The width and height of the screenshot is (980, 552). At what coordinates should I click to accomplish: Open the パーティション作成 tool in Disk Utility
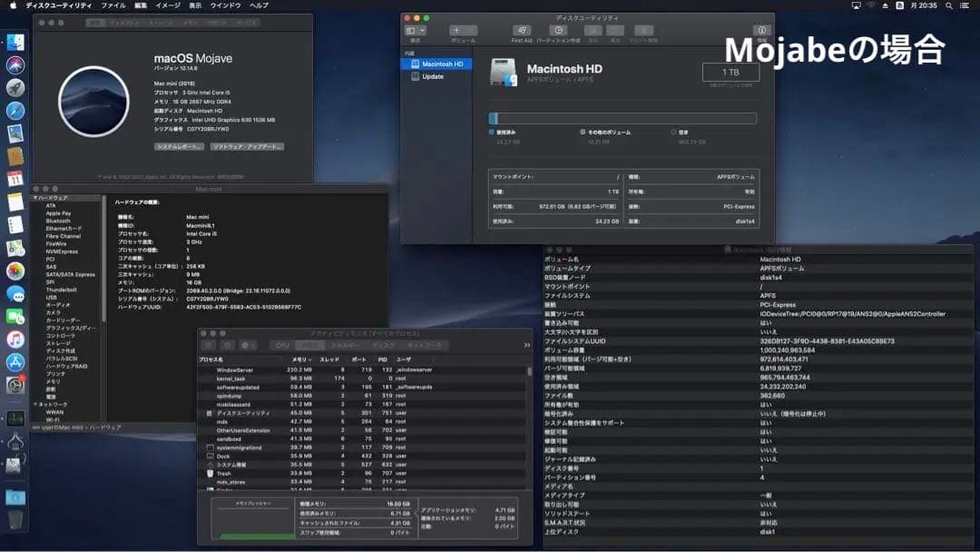(x=558, y=29)
